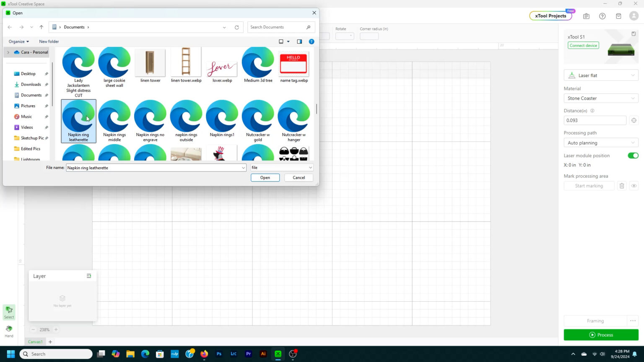Open the help question mark icon in header

(x=602, y=16)
